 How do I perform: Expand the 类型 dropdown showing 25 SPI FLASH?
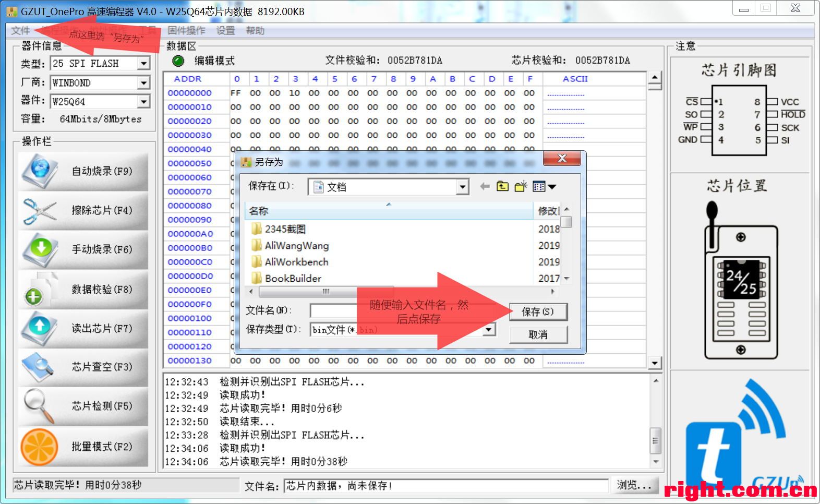pyautogui.click(x=144, y=64)
